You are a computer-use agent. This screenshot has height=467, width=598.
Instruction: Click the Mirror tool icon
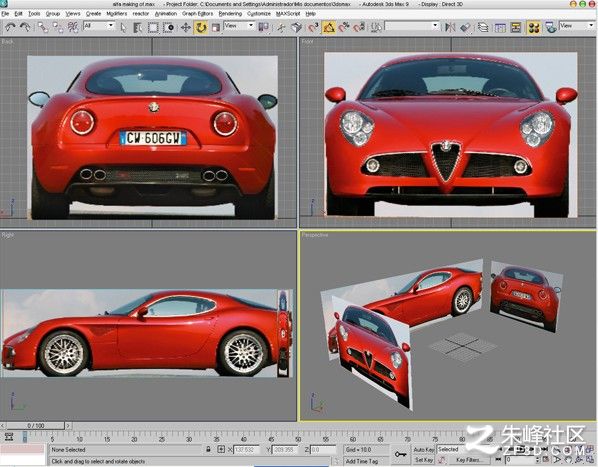(x=450, y=27)
